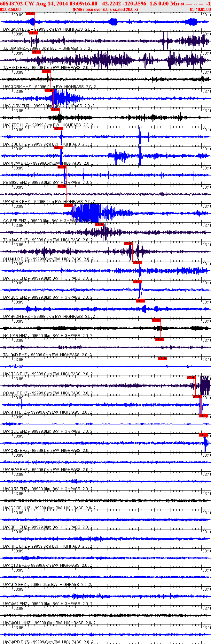Click the coordinates 42.2242 -120.3596 in the header
Viewport: 211px width, 644px height.
click(x=124, y=4)
